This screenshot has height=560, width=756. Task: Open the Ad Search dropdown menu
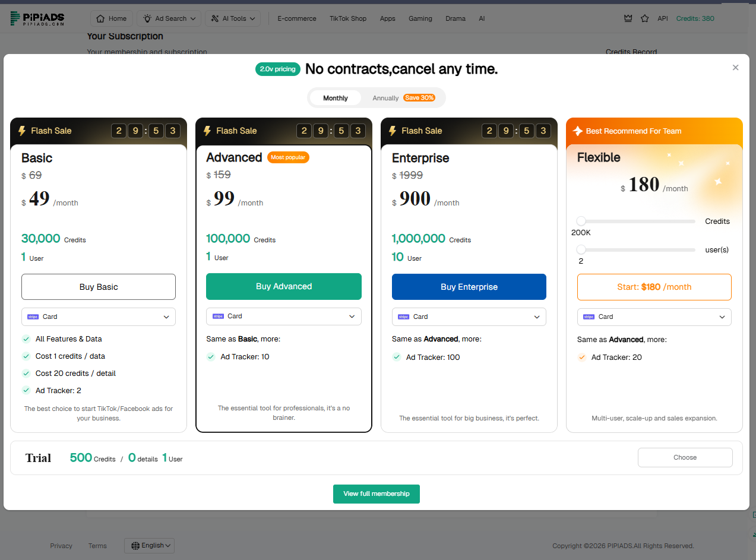pos(169,18)
